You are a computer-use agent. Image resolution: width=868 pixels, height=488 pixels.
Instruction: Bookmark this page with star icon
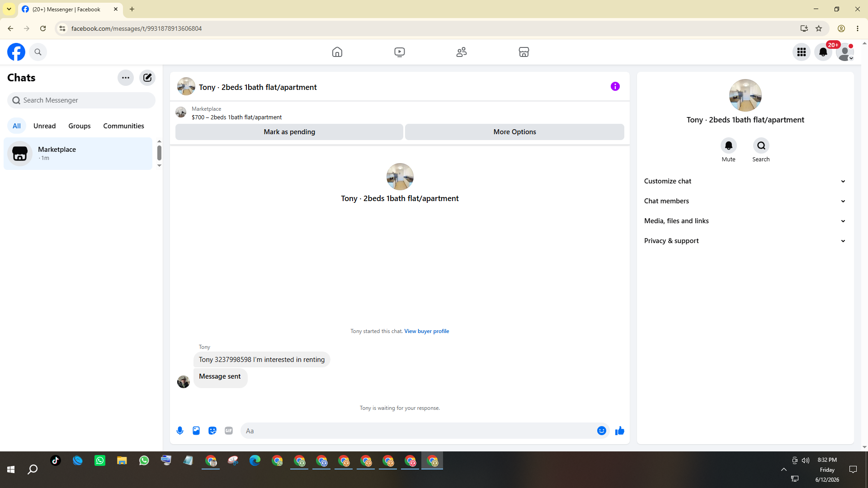819,28
